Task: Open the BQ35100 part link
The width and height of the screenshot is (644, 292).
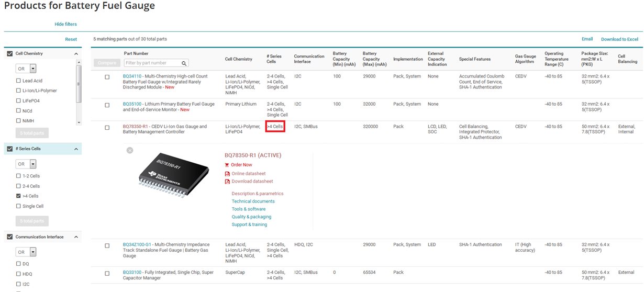Action: (132, 104)
